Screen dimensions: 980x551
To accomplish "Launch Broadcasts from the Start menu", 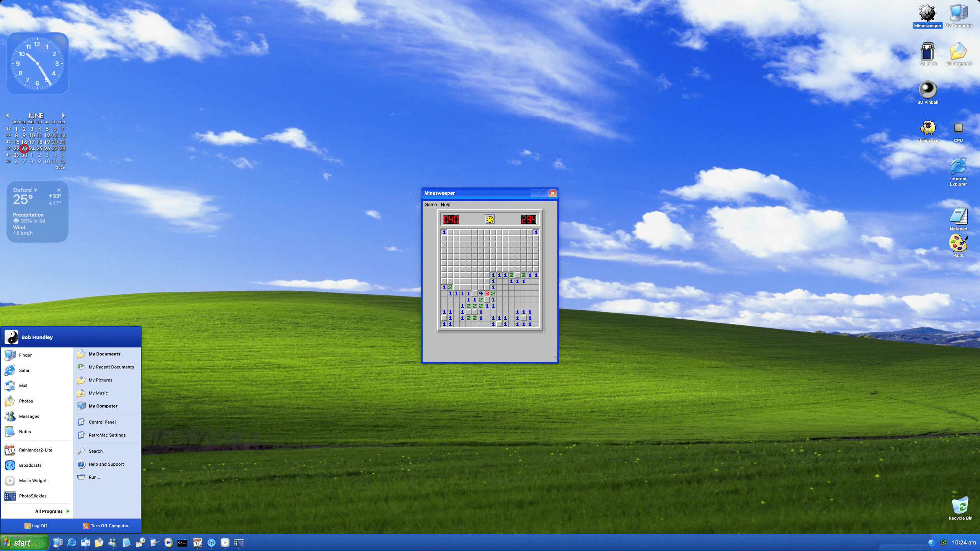I will 37,465.
